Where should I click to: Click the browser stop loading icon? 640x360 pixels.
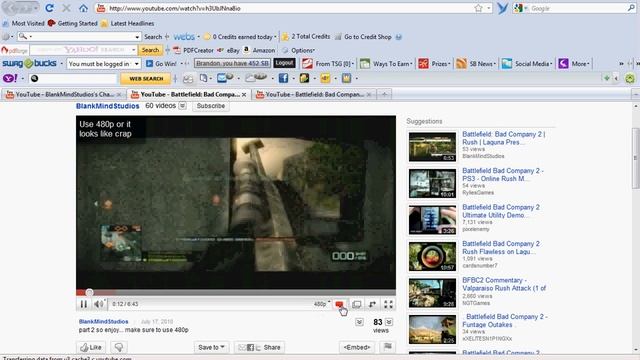[x=67, y=8]
